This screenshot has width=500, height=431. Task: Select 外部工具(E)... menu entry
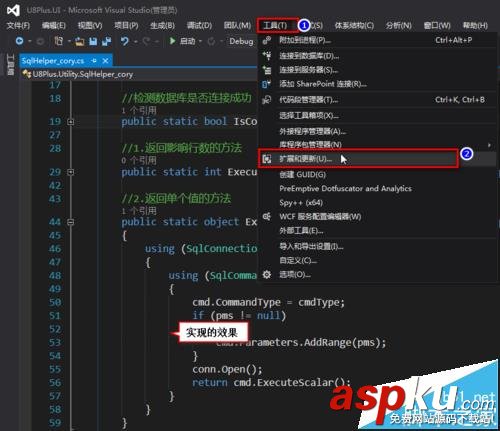(377, 231)
